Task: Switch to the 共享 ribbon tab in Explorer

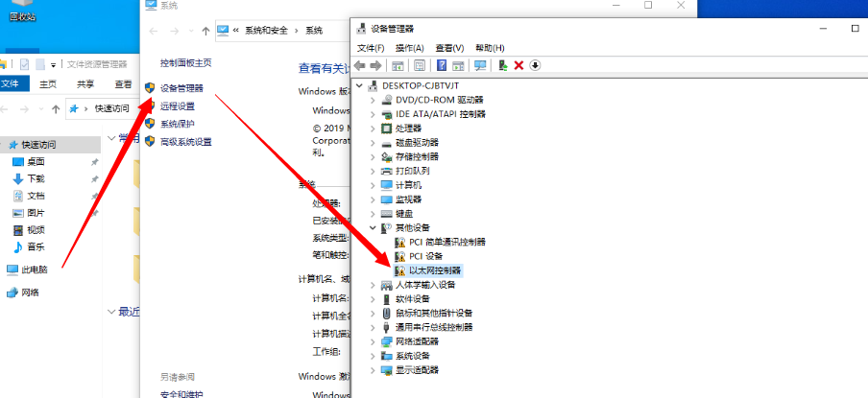Action: point(85,83)
